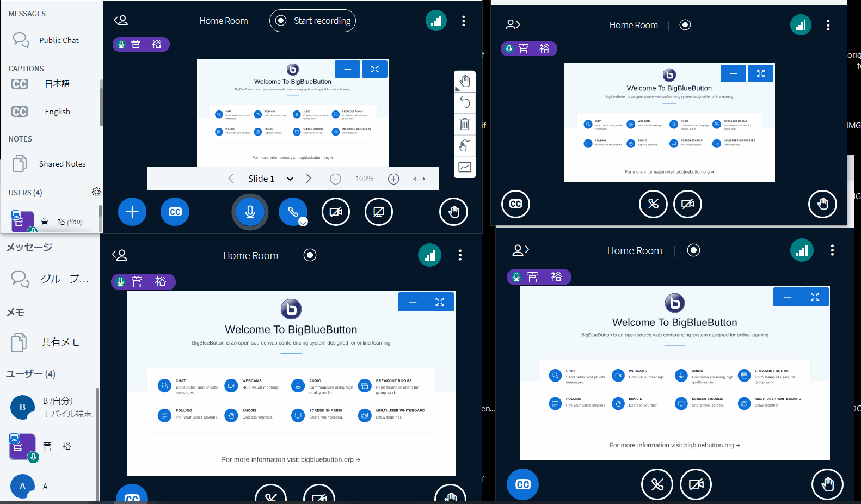Zoom in on the slide
Viewport: 861px width, 504px height.
(x=393, y=179)
